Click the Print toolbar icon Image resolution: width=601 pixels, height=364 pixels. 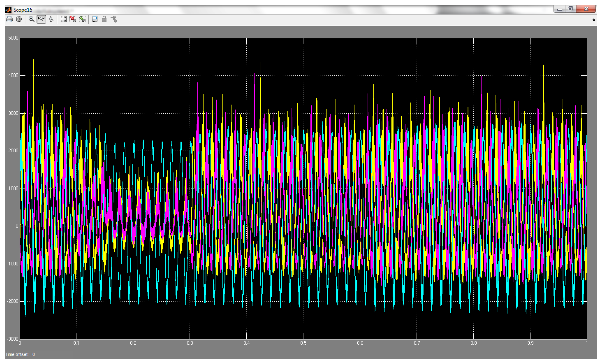pos(9,19)
